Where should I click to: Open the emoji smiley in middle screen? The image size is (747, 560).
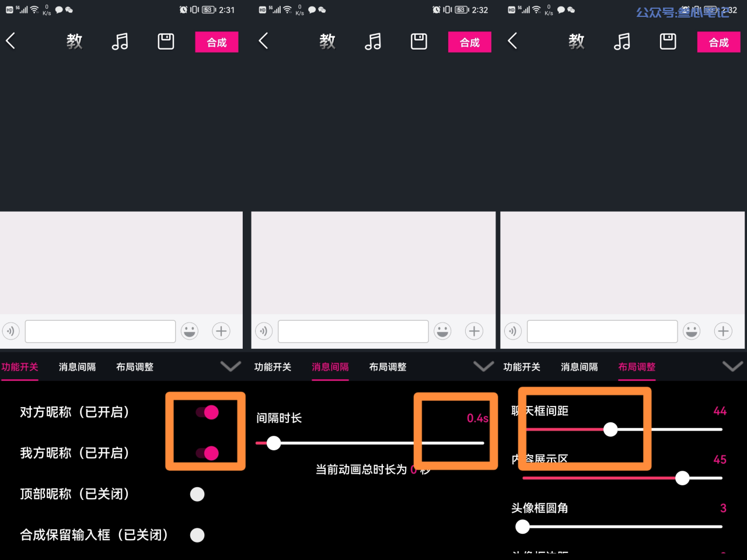(x=443, y=331)
